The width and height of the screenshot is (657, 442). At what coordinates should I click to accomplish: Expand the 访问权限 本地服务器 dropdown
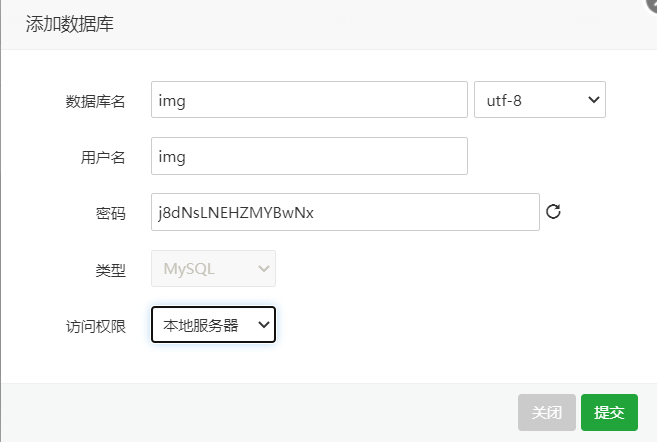click(x=213, y=324)
